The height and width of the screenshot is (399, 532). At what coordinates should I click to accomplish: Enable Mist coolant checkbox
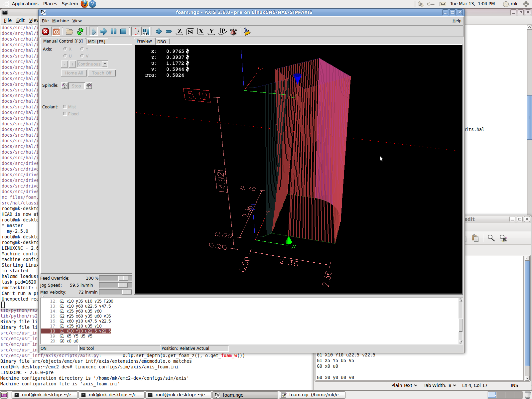coord(65,107)
